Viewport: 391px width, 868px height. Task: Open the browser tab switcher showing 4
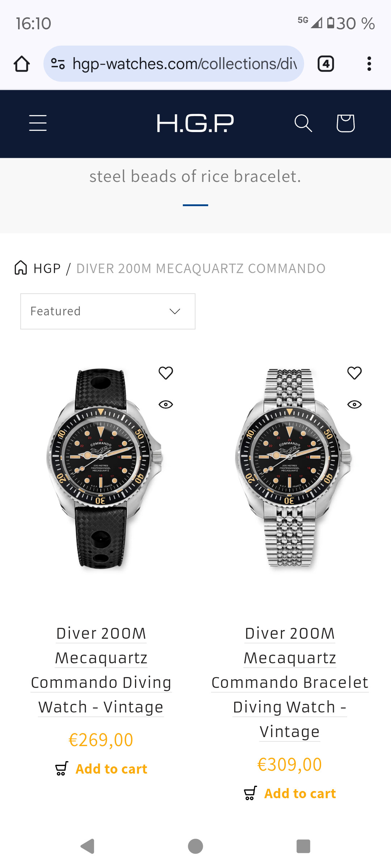tap(326, 64)
